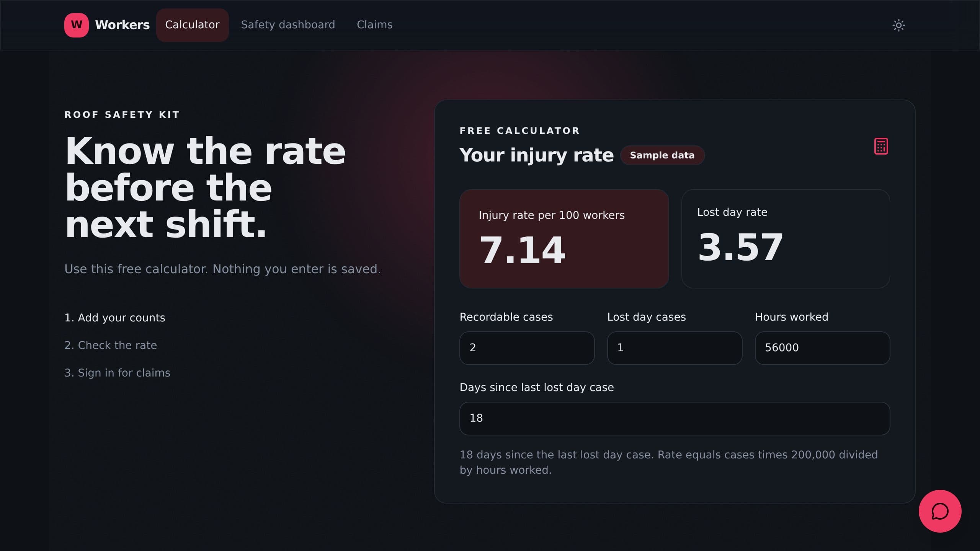This screenshot has height=551, width=980.
Task: Click the calculator icon in card header
Action: 881,146
